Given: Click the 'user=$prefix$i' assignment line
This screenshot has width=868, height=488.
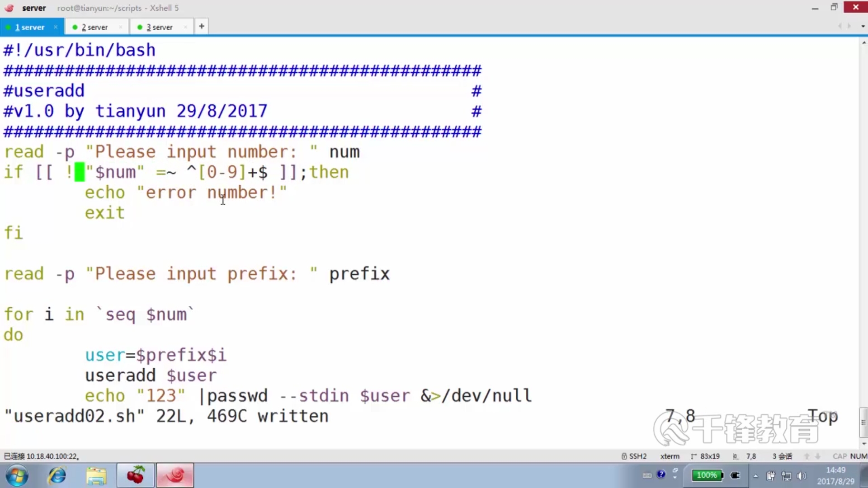Looking at the screenshot, I should click(x=156, y=355).
